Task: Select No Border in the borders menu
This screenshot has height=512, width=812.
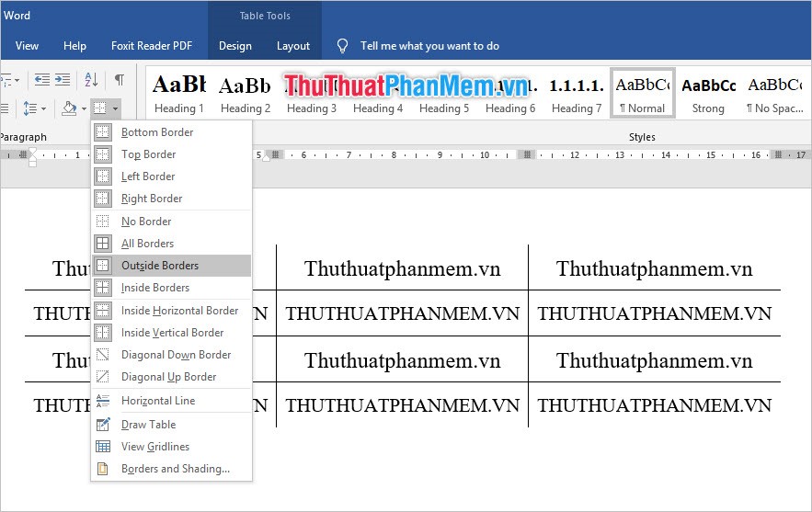Action: pos(171,221)
